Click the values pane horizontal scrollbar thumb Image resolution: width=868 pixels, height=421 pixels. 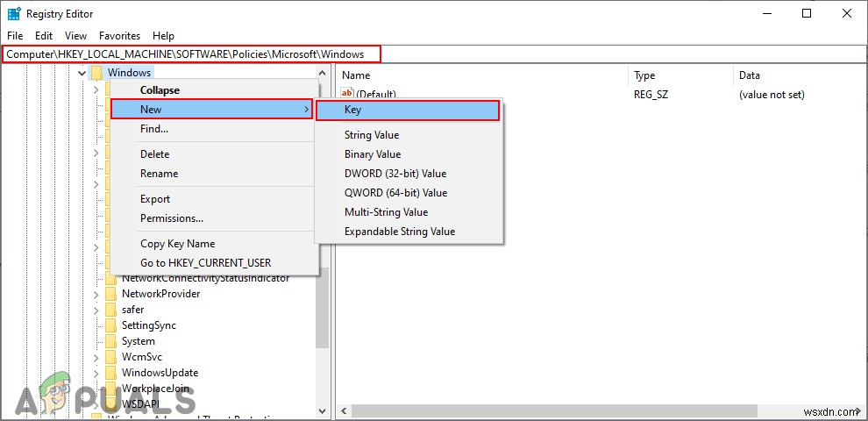pos(553,411)
